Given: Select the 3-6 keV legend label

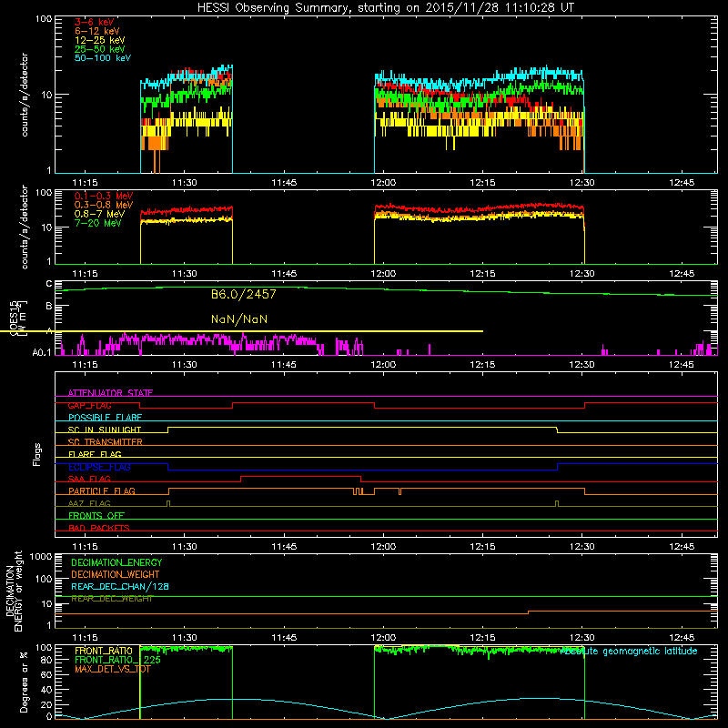Looking at the screenshot, I should point(95,22).
